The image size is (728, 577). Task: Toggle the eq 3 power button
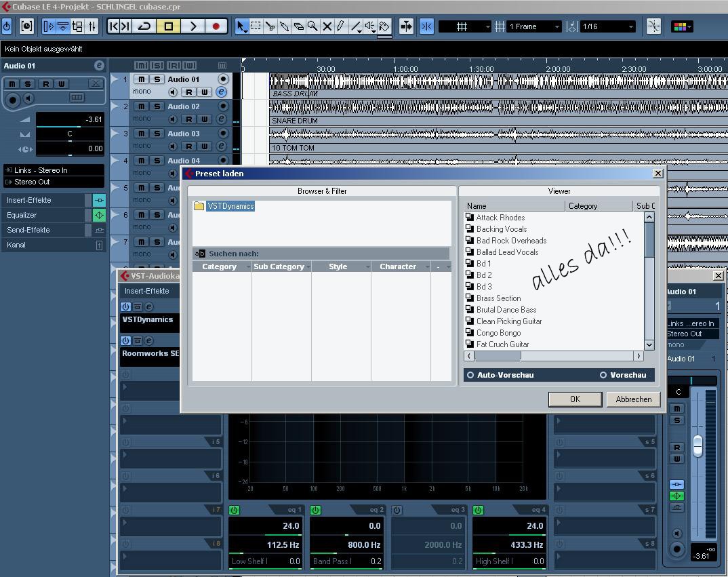(x=397, y=510)
